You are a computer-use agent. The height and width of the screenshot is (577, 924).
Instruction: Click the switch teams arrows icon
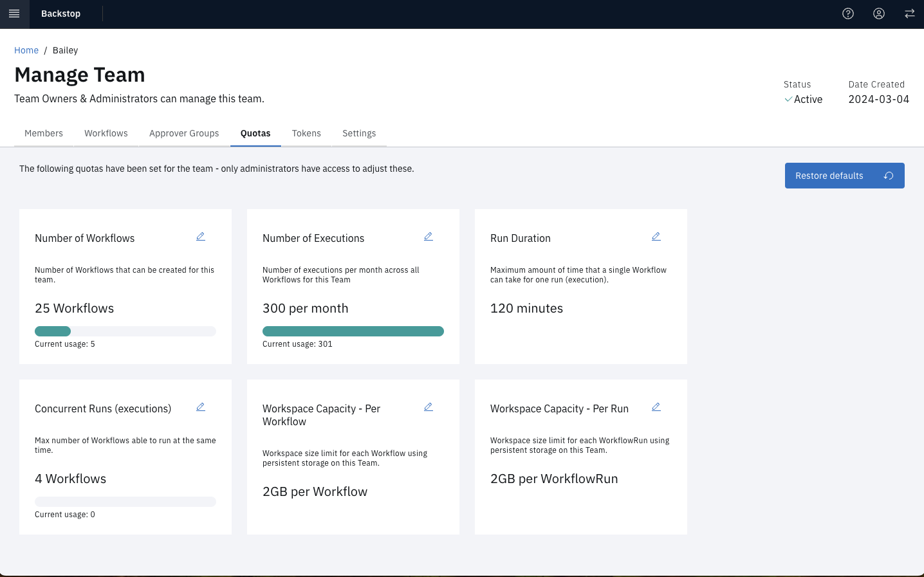tap(910, 14)
